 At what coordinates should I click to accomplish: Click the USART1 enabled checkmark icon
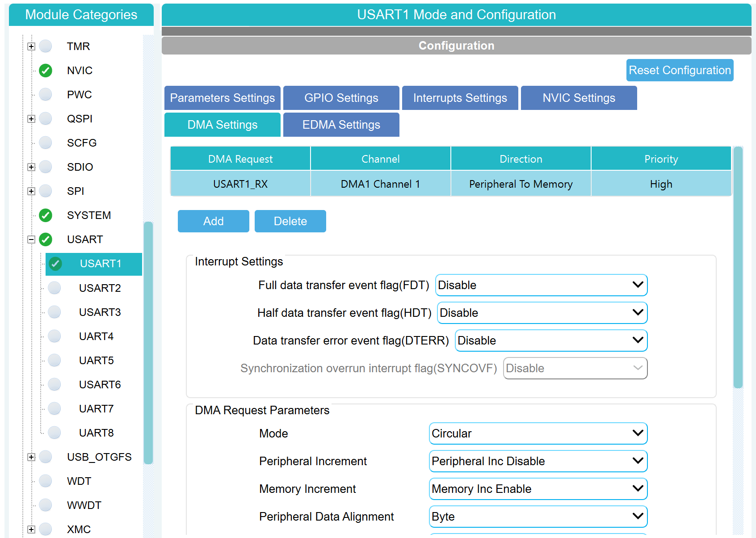55,264
